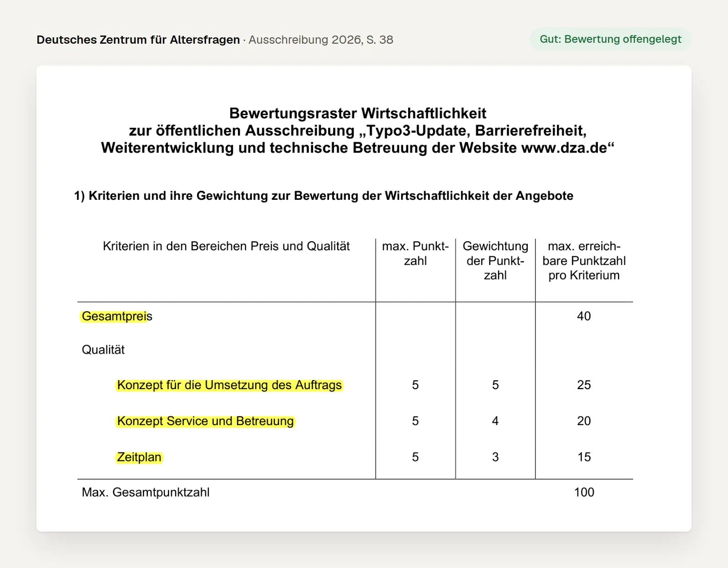This screenshot has height=568, width=728.
Task: Select the 'Deutsches Zentrum für Altersfragen' heading
Action: click(138, 40)
